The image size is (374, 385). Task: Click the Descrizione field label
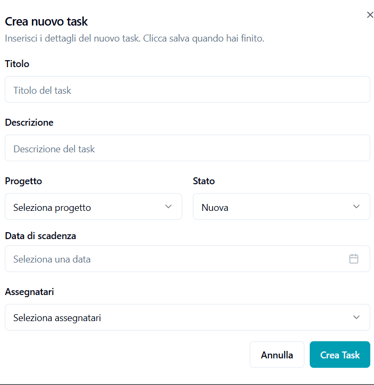[x=29, y=122]
